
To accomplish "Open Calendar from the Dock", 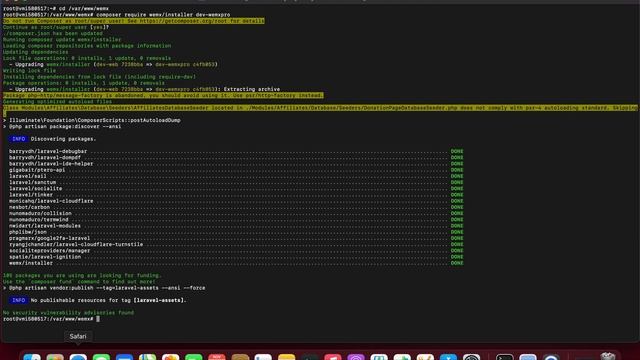I will point(217,357).
